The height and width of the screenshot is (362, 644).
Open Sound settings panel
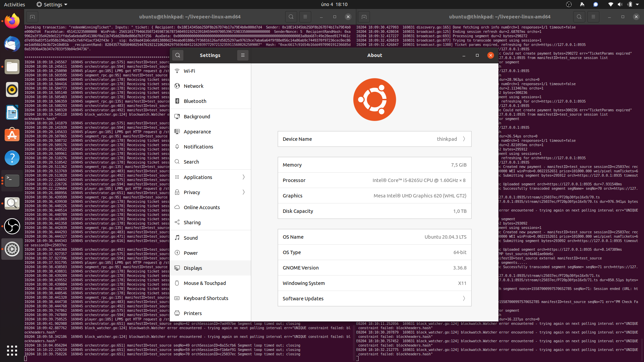(x=191, y=238)
